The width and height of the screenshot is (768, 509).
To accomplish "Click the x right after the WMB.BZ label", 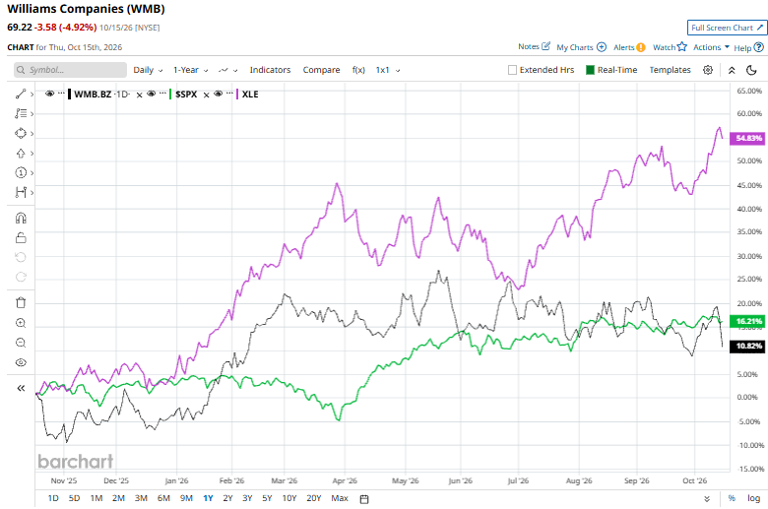I will click(140, 95).
